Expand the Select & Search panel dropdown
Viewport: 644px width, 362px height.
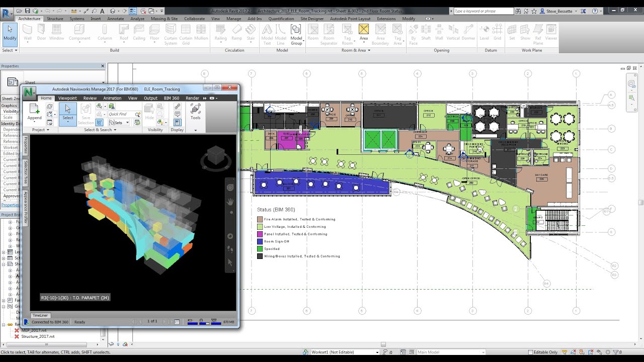[x=100, y=130]
